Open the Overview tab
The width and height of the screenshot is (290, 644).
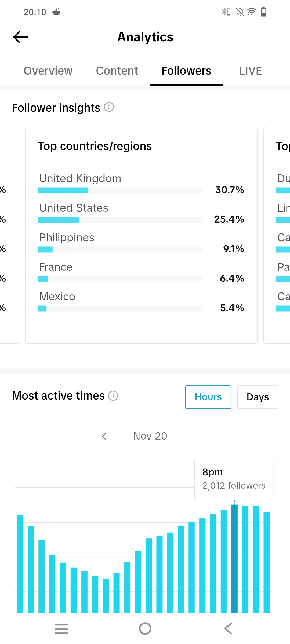pyautogui.click(x=48, y=71)
